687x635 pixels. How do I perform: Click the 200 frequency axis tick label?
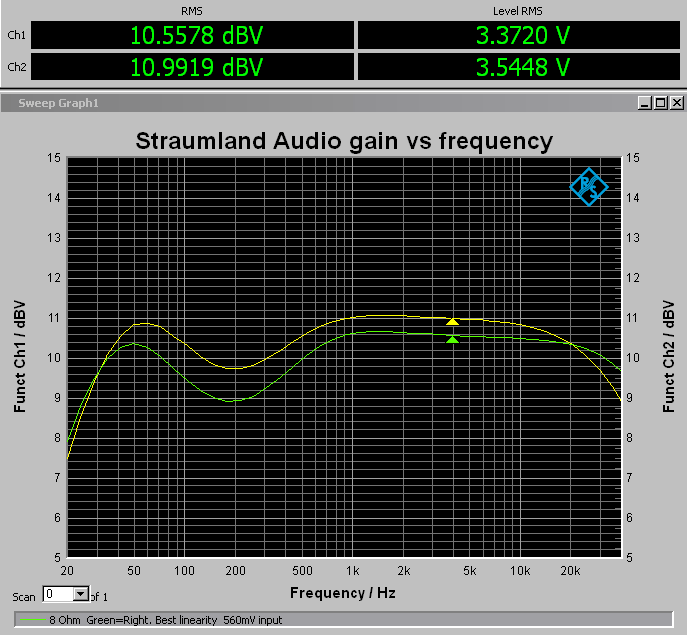click(235, 571)
